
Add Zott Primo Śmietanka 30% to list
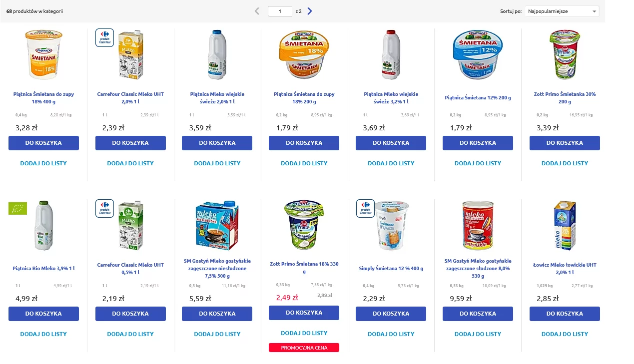coord(565,163)
